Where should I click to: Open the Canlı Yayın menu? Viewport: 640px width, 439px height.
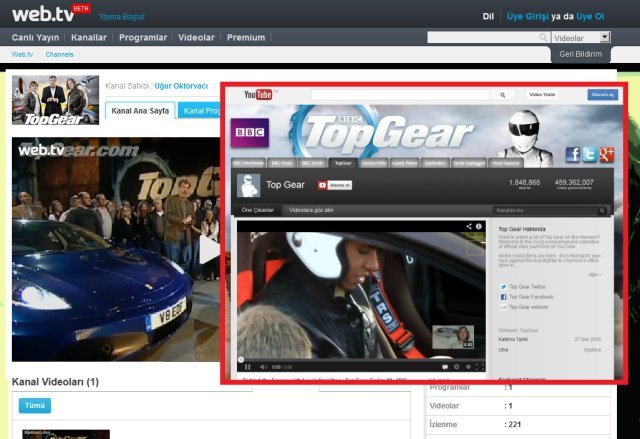[x=36, y=38]
